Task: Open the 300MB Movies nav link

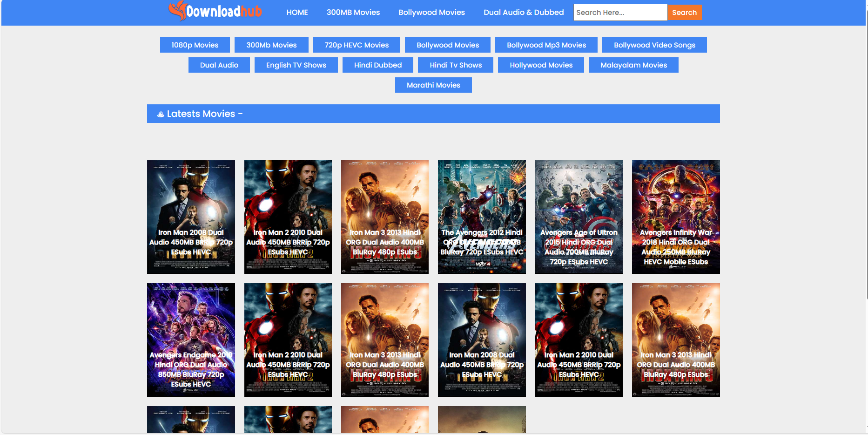Action: point(353,13)
